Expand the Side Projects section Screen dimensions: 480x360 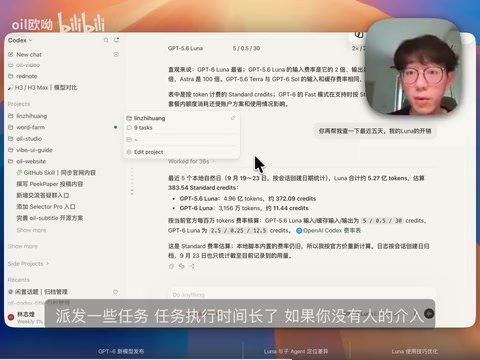pos(28,263)
